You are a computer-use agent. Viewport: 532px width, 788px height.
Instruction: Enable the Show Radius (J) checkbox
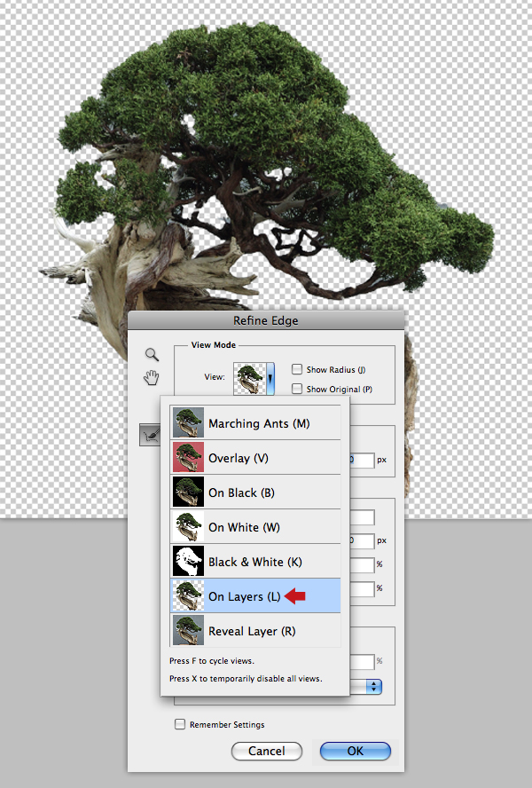pyautogui.click(x=297, y=369)
